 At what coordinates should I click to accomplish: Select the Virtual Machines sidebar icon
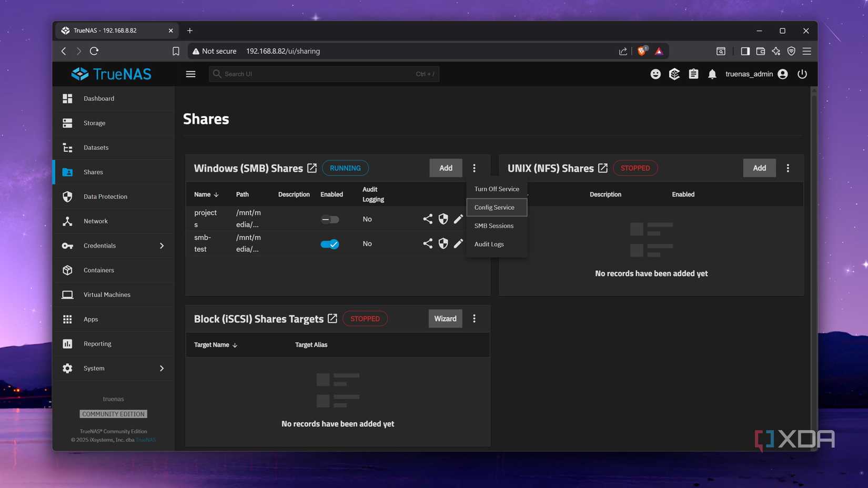coord(67,294)
